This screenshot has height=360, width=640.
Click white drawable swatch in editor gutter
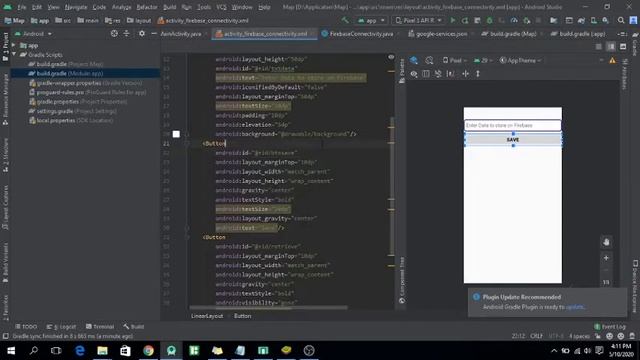[176, 134]
